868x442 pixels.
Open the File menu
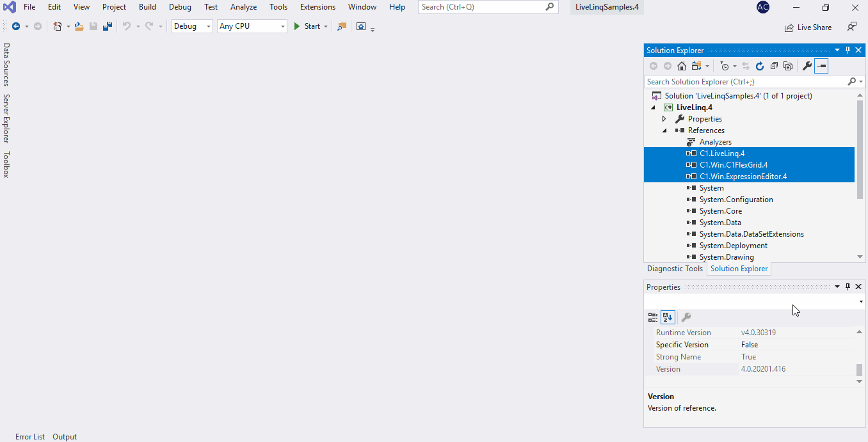click(29, 7)
